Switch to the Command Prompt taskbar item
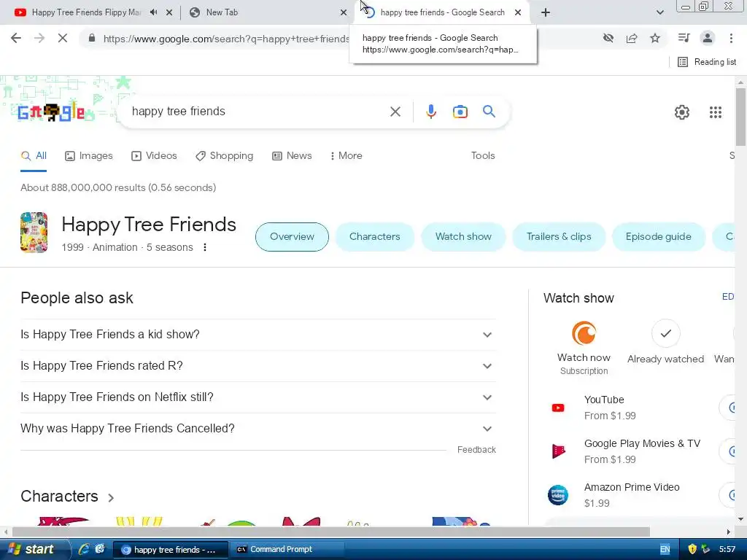Screen dimensions: 747x560 (287, 550)
